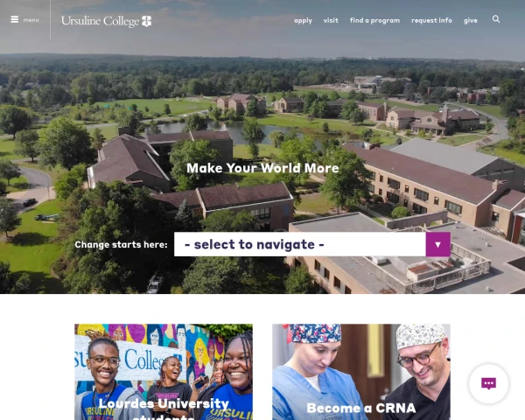Expand the purple dropdown arrow button
Screen dimensions: 525x420
[438, 244]
